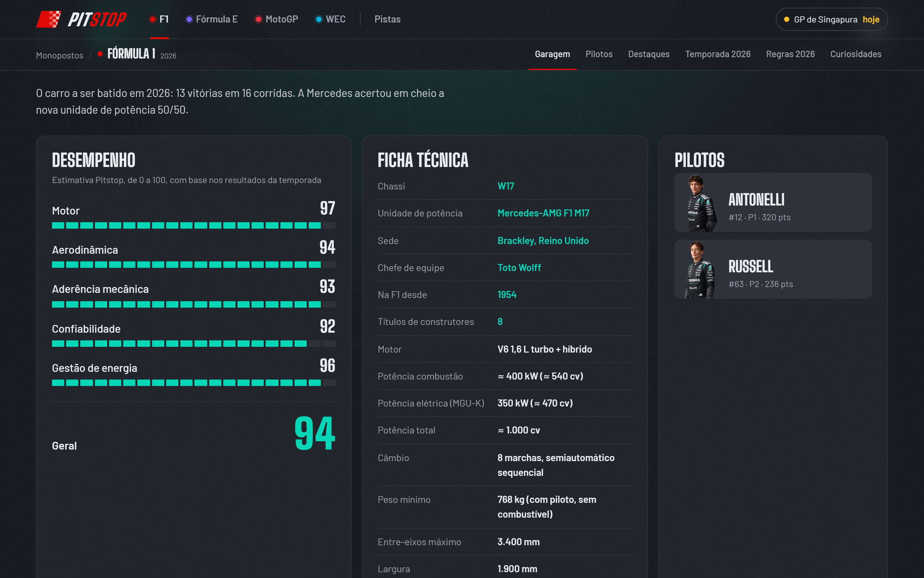Open the Pistas page

coord(387,19)
